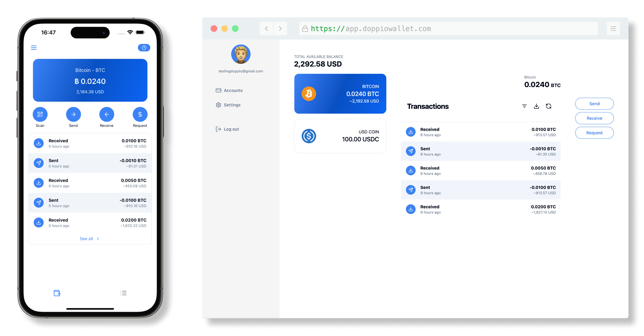Click the Receive button on desktop
This screenshot has width=644, height=336.
[594, 118]
